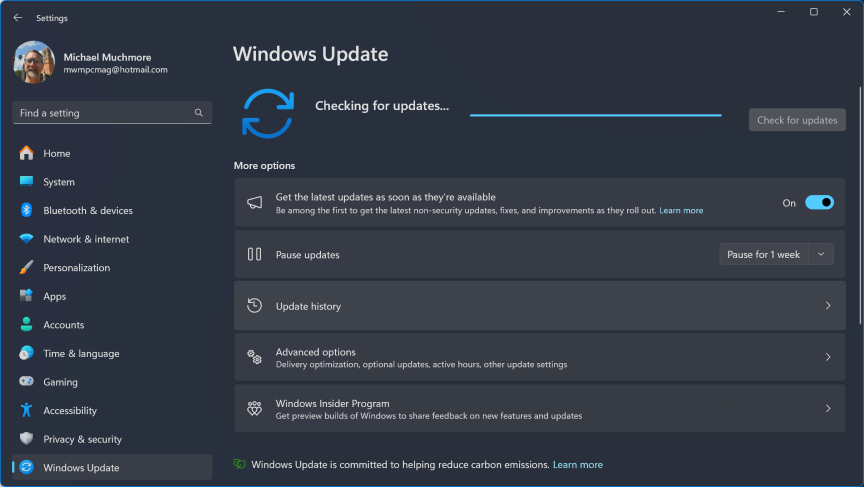
Task: Click the System monitor icon
Action: tap(26, 181)
